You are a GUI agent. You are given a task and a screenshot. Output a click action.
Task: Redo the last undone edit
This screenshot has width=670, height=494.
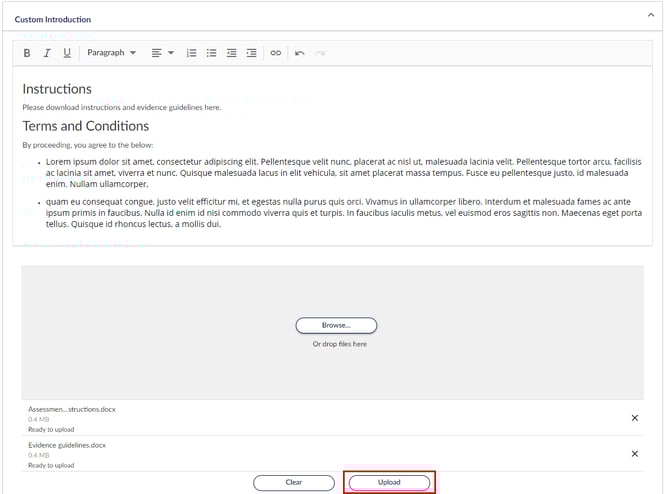point(320,53)
